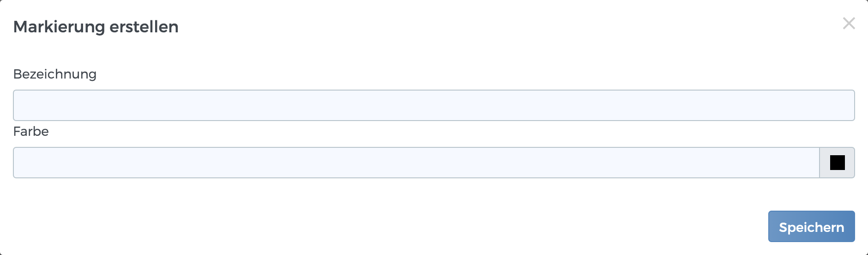Dismiss the dialog with the X icon

849,24
